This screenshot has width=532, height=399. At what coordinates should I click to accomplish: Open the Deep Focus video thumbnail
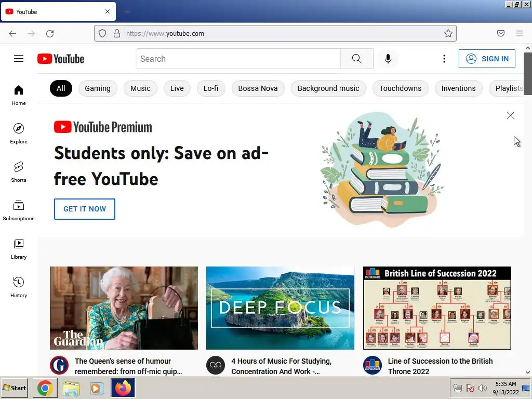click(x=280, y=308)
